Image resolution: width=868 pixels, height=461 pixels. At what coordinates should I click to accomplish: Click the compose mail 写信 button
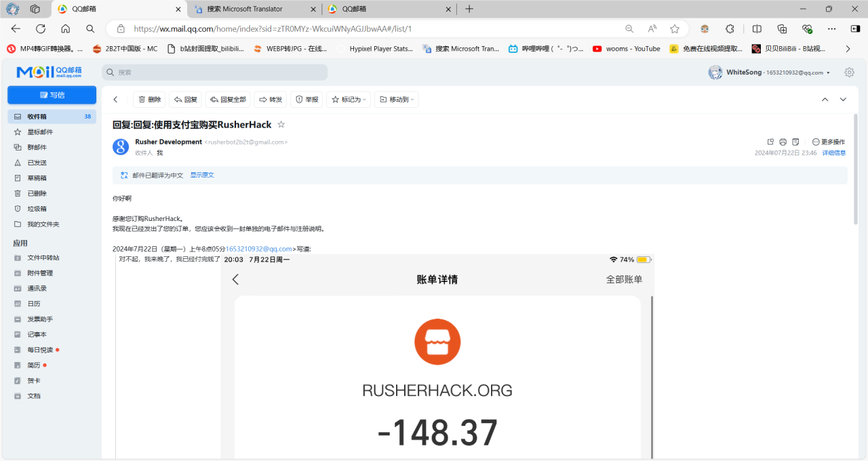[x=52, y=95]
